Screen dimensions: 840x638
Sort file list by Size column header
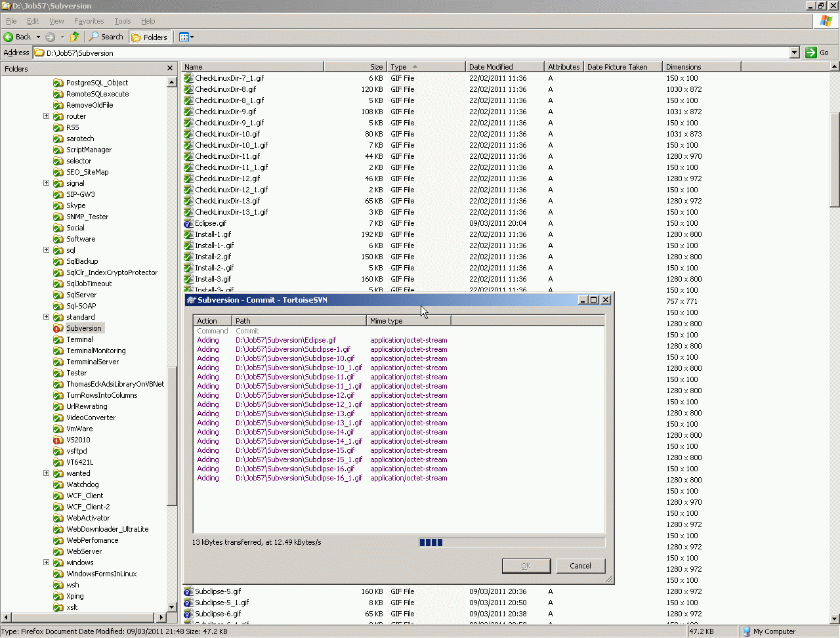click(x=355, y=67)
